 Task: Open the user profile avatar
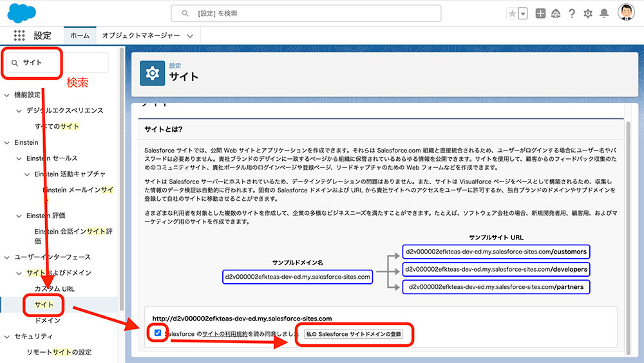pyautogui.click(x=626, y=12)
